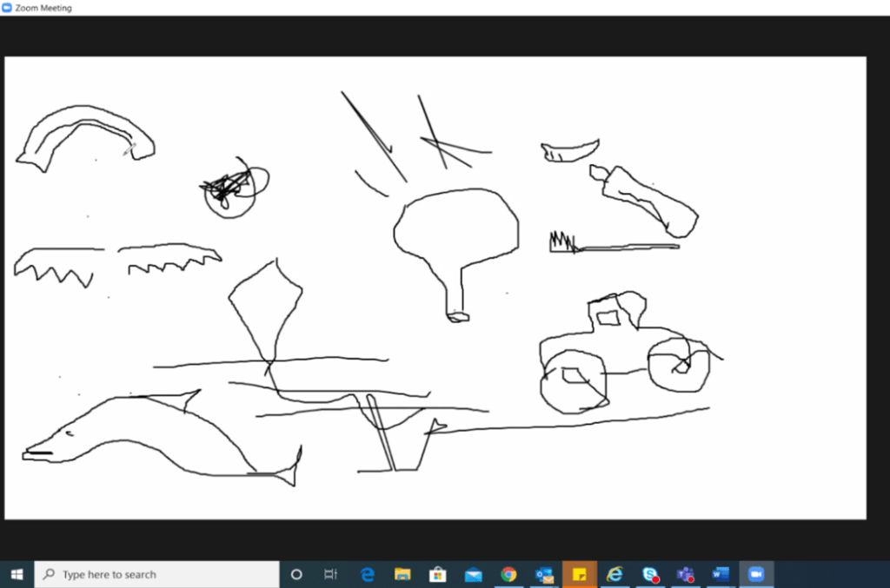The width and height of the screenshot is (890, 588).
Task: Open the Windows Start menu
Action: point(17,574)
